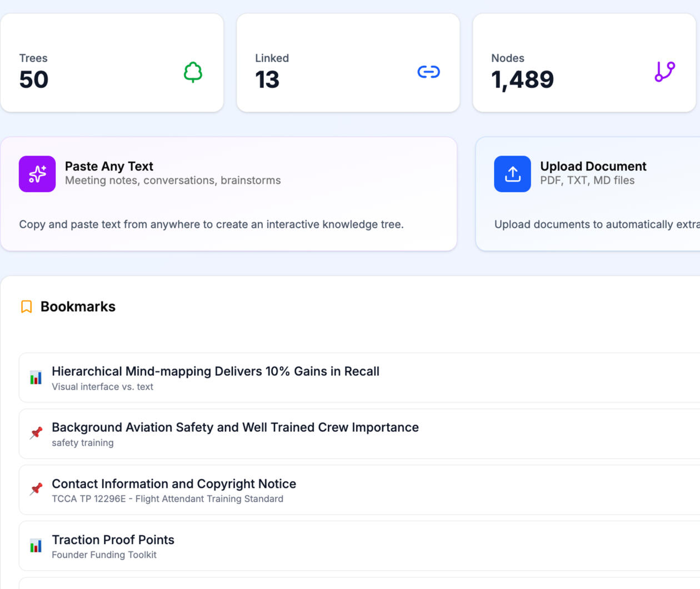
Task: Click the purple branch icon in Nodes card
Action: (664, 72)
